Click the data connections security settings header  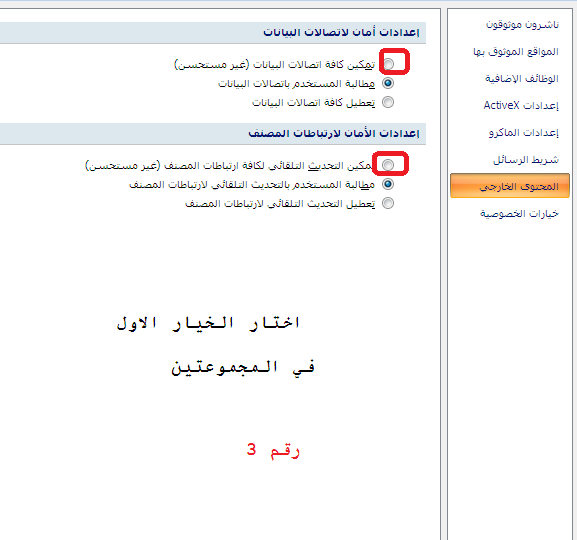(341, 32)
